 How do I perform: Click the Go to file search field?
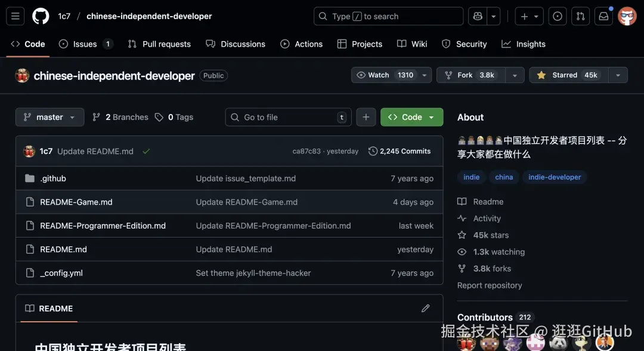[289, 117]
